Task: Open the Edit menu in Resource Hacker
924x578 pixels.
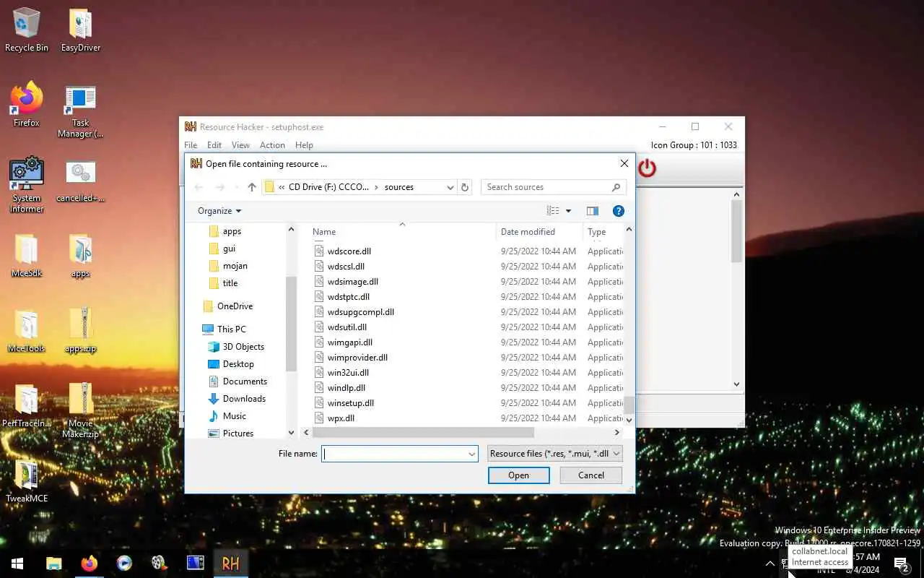Action: point(214,145)
